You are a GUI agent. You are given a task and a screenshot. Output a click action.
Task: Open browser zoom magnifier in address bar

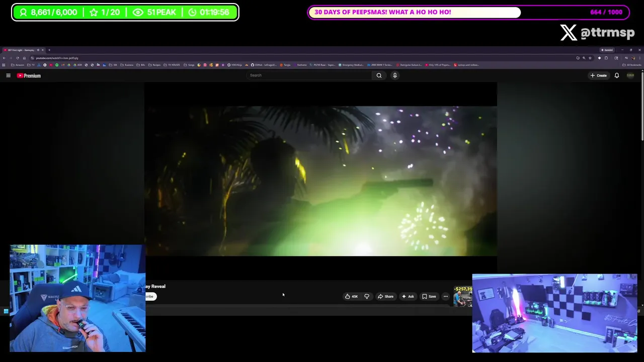(584, 58)
